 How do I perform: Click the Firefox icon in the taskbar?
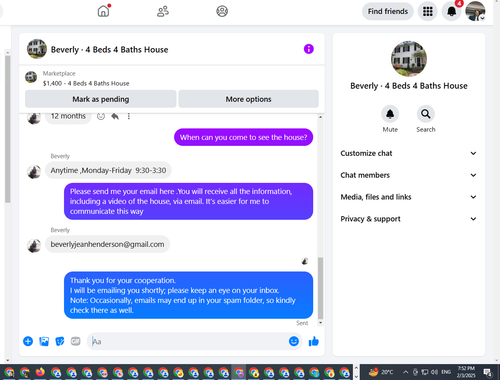click(40, 372)
